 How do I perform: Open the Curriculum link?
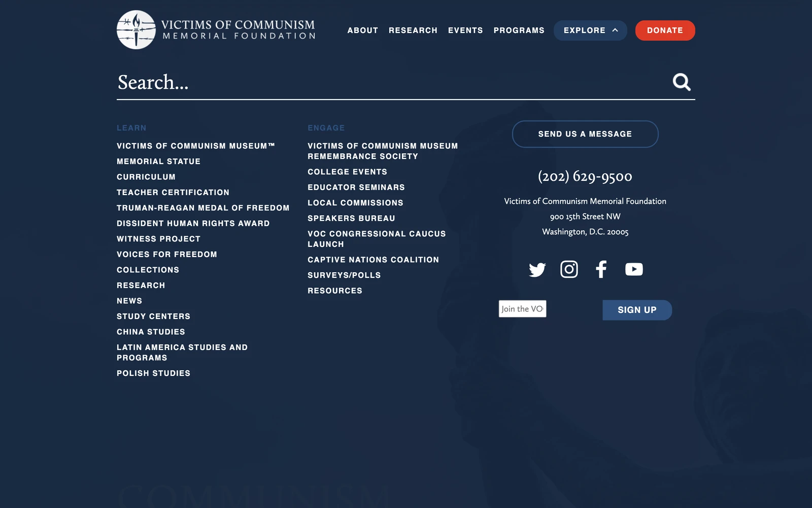pos(146,177)
